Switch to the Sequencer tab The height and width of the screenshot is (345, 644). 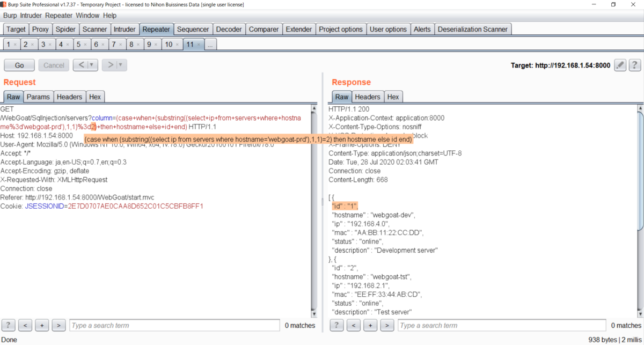(193, 29)
